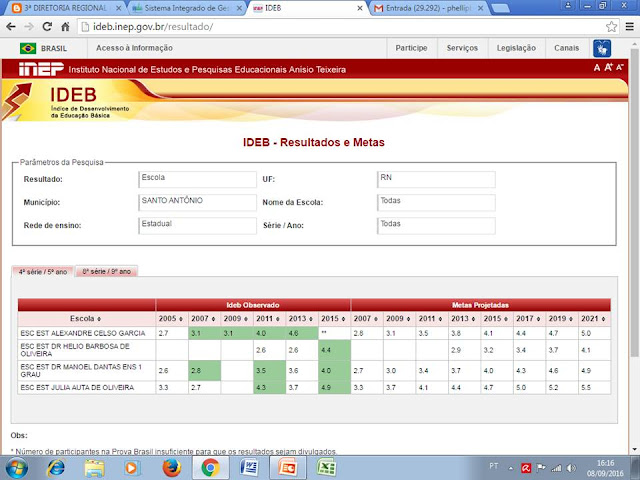Image resolution: width=640 pixels, height=480 pixels.
Task: Click the Brazil flag icon
Action: pyautogui.click(x=28, y=48)
